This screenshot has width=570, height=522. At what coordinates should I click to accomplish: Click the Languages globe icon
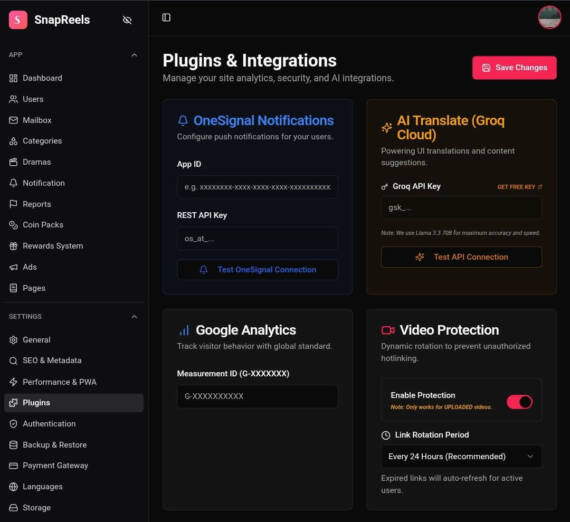(13, 487)
